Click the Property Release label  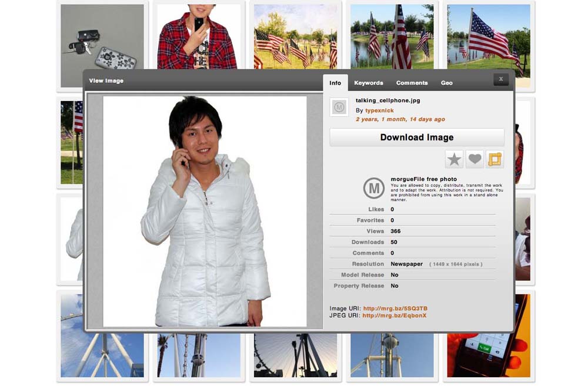[x=359, y=286]
